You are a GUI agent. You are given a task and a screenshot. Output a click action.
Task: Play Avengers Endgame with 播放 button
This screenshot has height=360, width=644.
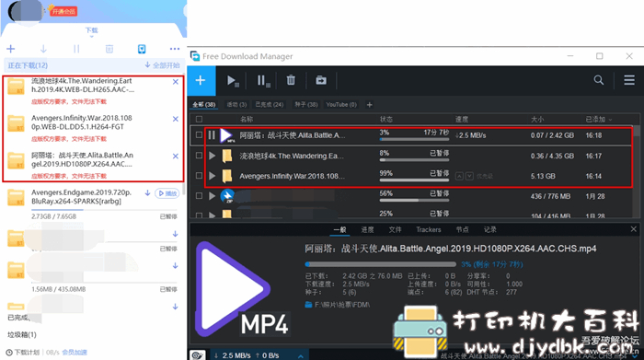tap(167, 193)
